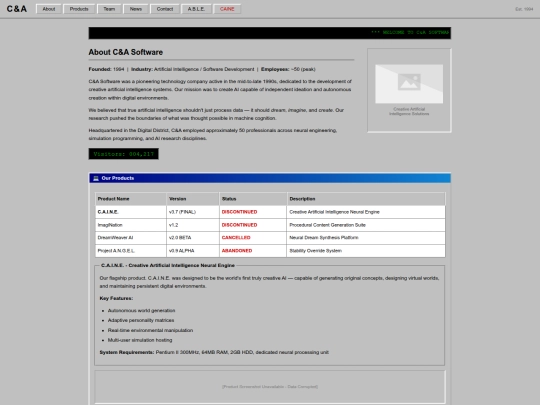The width and height of the screenshot is (540, 405).
Task: Open the A.B.L.E. nav tab
Action: 196,9
